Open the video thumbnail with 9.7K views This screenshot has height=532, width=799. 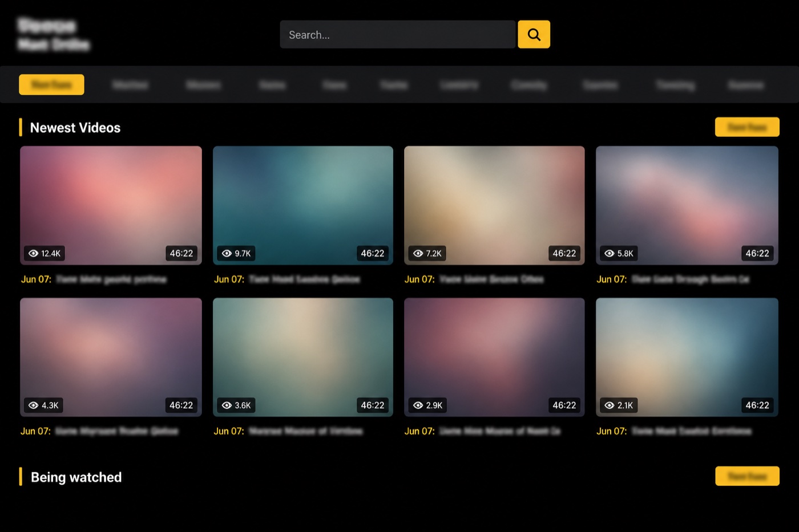[x=303, y=205]
